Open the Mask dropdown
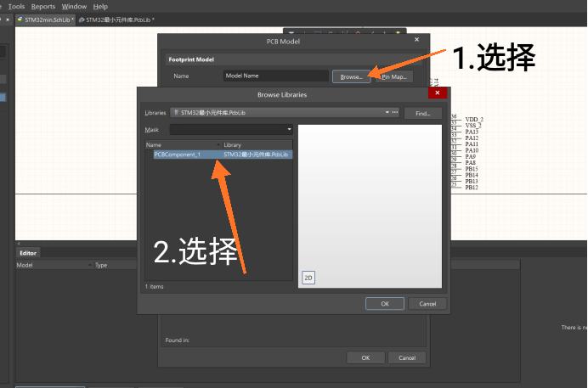588x388 pixels. coord(289,129)
